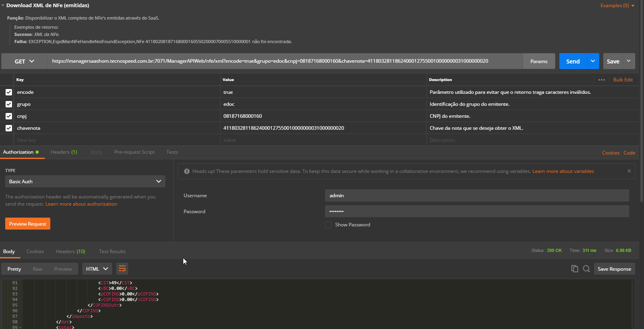
Task: Open the three-dots column options menu
Action: (602, 80)
